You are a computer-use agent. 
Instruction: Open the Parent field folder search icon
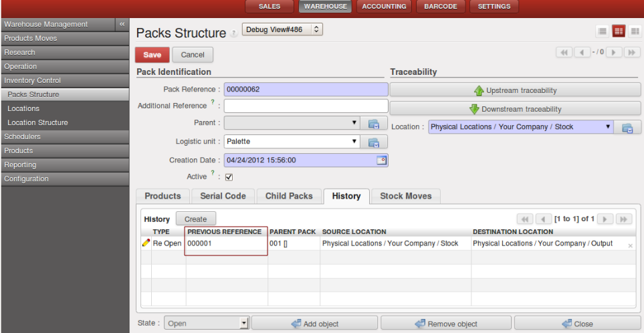[x=374, y=124]
